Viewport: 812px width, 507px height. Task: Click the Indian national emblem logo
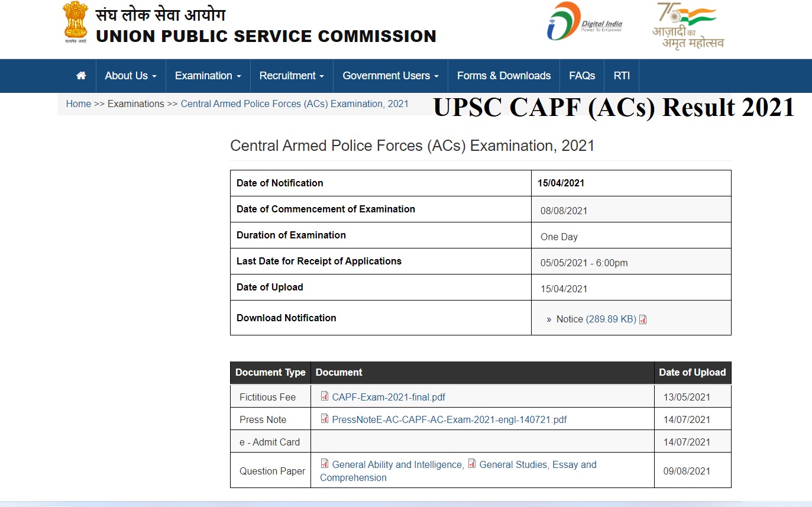coord(76,23)
